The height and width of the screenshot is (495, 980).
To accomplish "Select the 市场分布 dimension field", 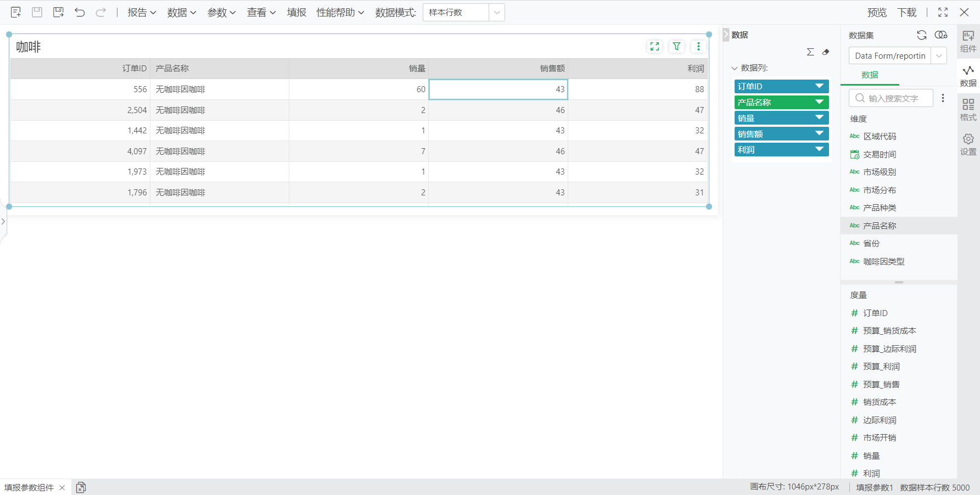I will click(899, 190).
